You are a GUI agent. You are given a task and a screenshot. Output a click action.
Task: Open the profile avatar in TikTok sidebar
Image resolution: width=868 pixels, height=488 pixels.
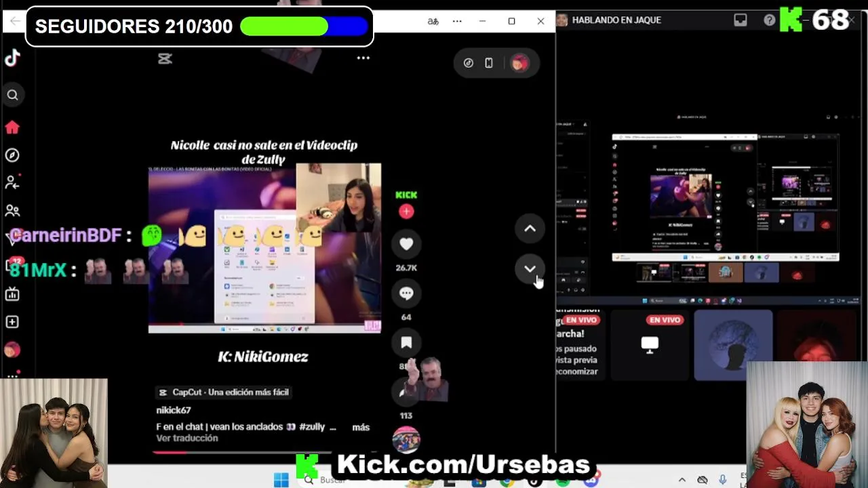tap(12, 350)
